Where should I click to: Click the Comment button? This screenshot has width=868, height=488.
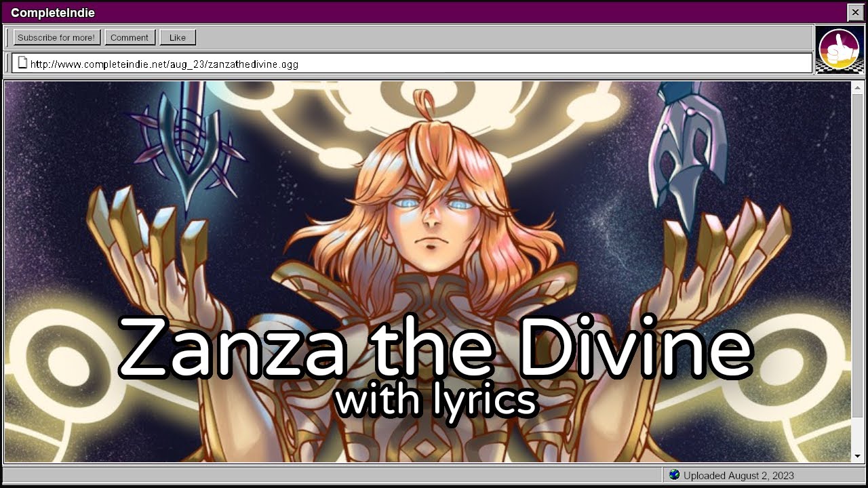[130, 37]
